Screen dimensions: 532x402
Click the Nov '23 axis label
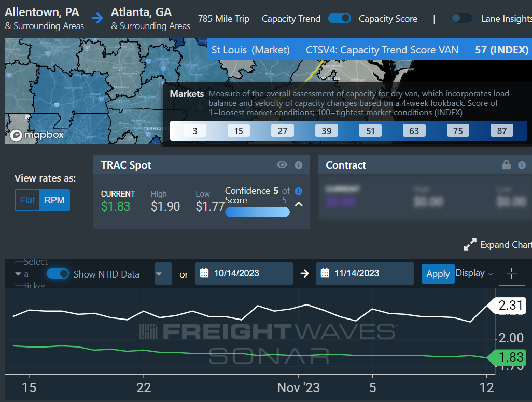tap(299, 387)
